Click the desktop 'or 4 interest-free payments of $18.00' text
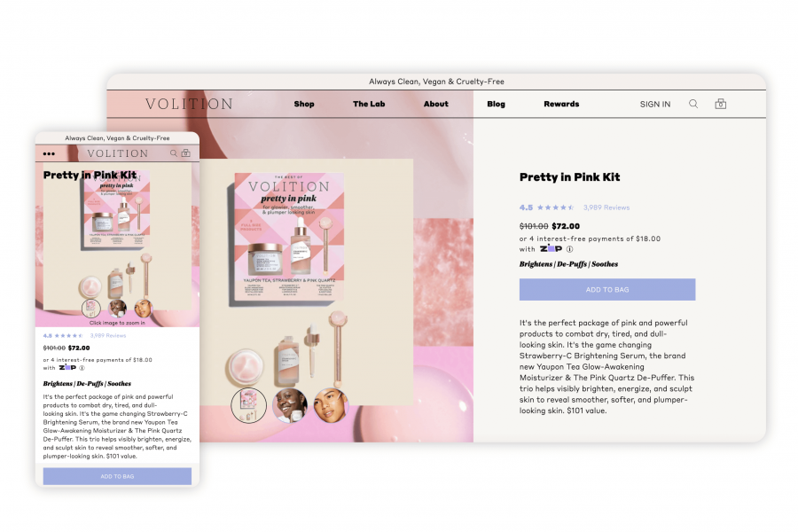This screenshot has height=532, width=798. pyautogui.click(x=590, y=239)
